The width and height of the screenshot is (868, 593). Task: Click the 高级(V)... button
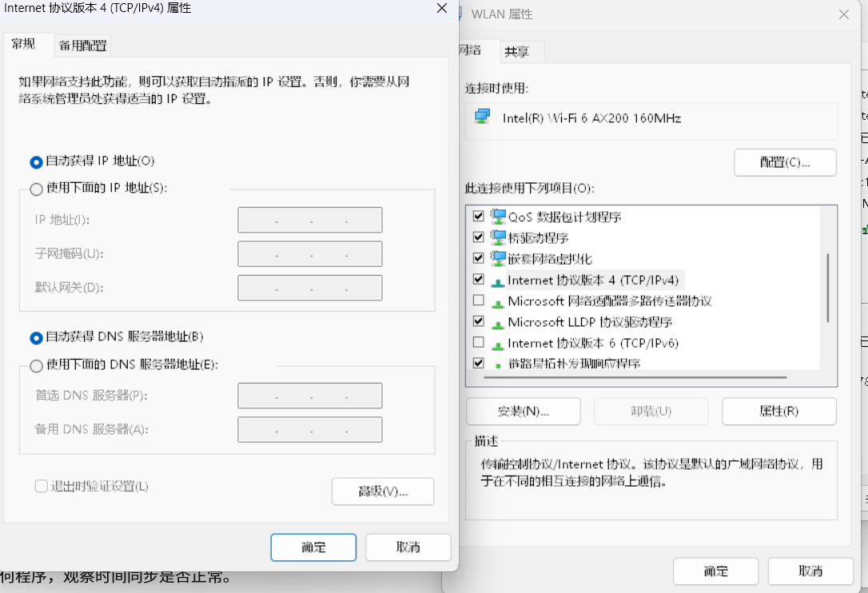[383, 492]
